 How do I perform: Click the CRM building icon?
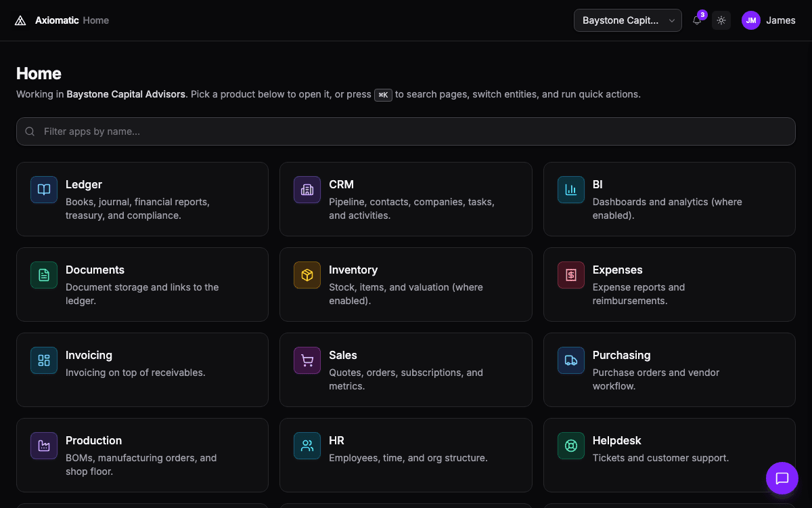click(307, 190)
